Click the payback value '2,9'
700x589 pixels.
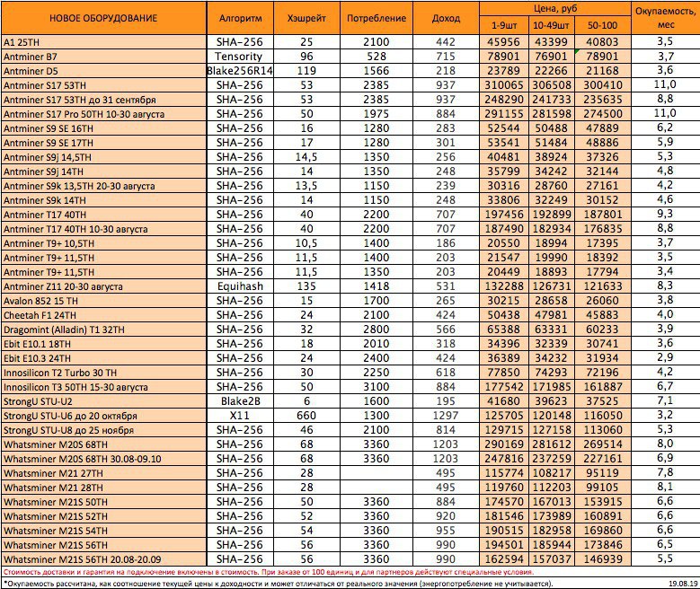[665, 358]
